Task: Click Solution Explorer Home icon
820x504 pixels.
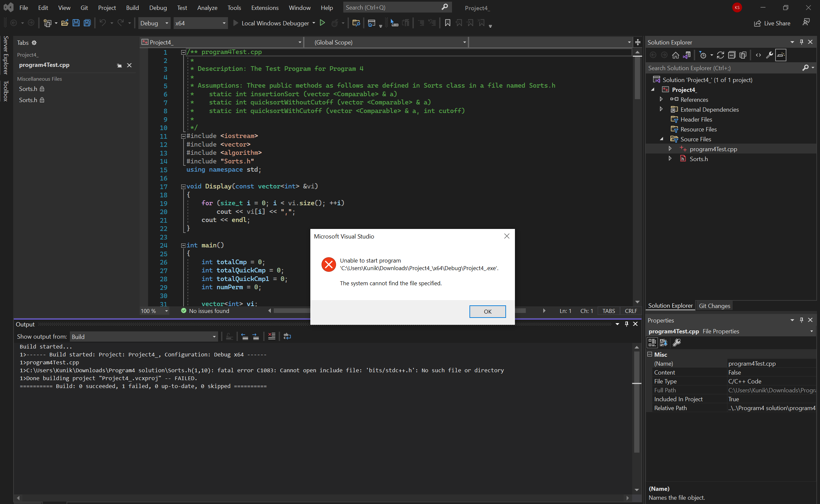Action: (675, 55)
